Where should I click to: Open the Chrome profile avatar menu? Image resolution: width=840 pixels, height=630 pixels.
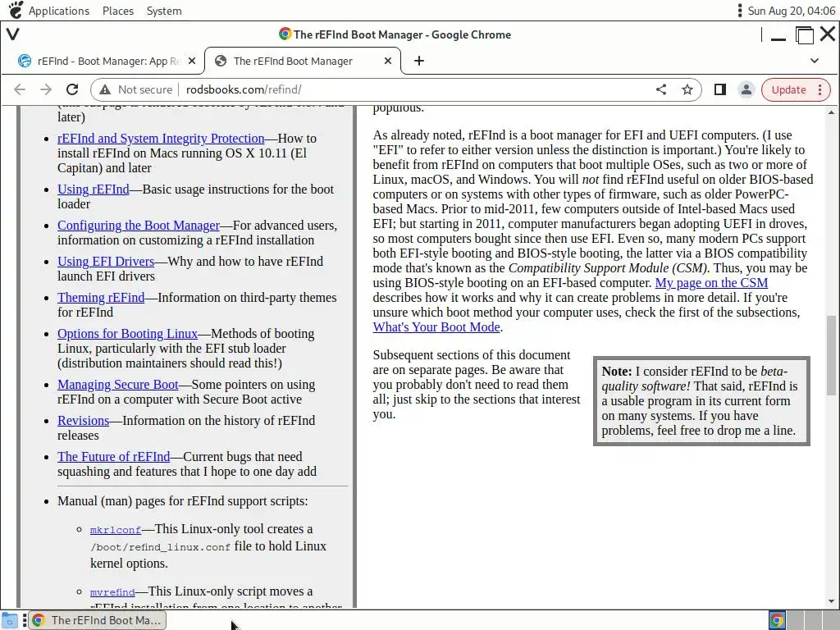coord(746,89)
